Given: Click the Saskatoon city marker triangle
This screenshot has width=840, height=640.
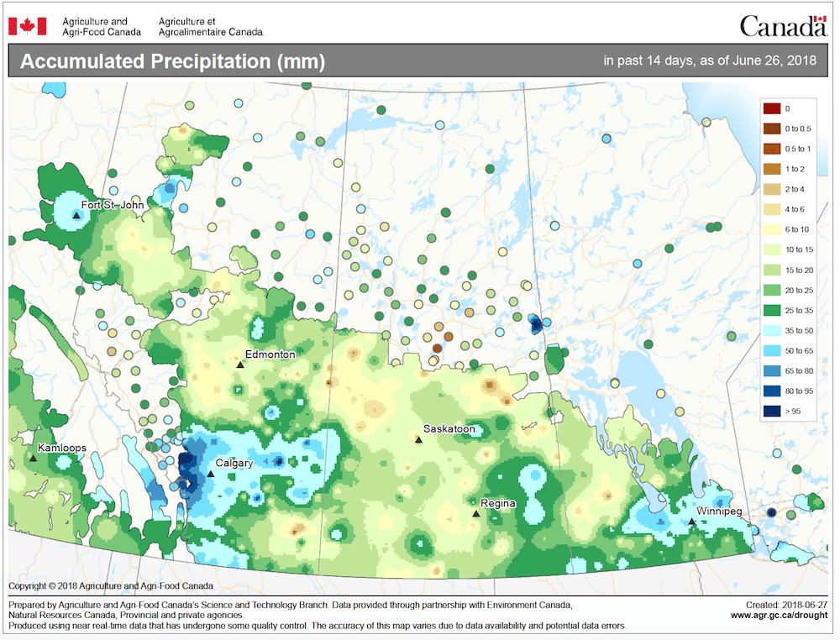Looking at the screenshot, I should (x=419, y=440).
